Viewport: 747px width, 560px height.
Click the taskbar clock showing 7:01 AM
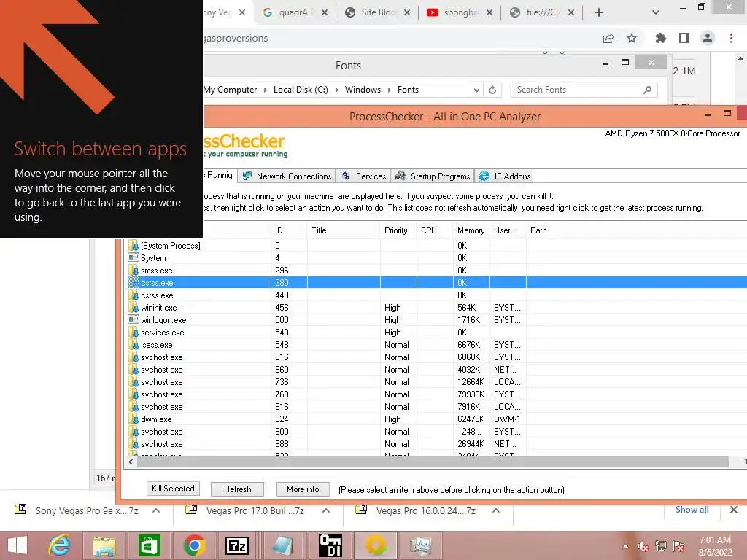[715, 546]
